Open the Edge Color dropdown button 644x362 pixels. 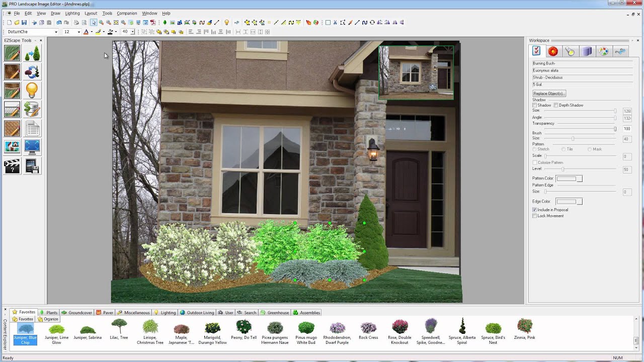point(580,202)
